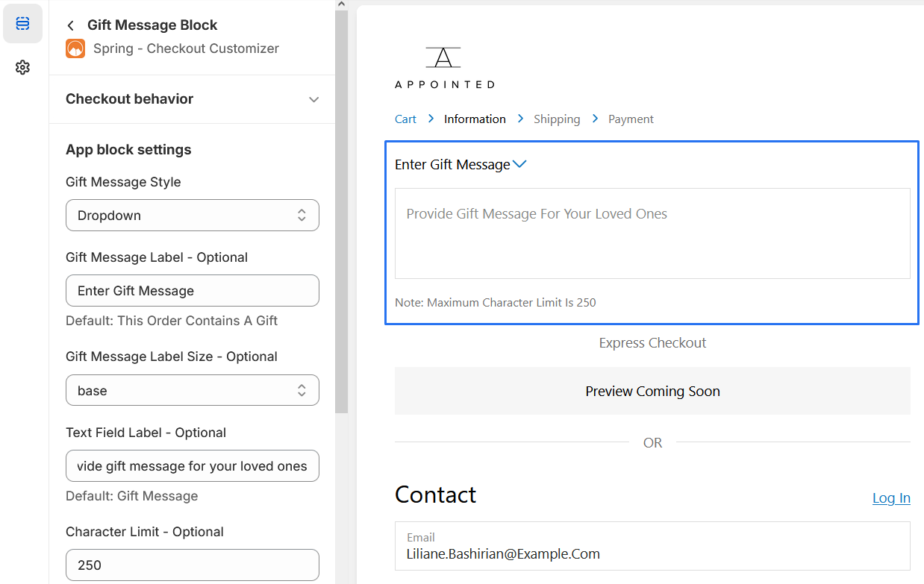This screenshot has height=584, width=924.
Task: Select the Information breadcrumb step
Action: 475,119
